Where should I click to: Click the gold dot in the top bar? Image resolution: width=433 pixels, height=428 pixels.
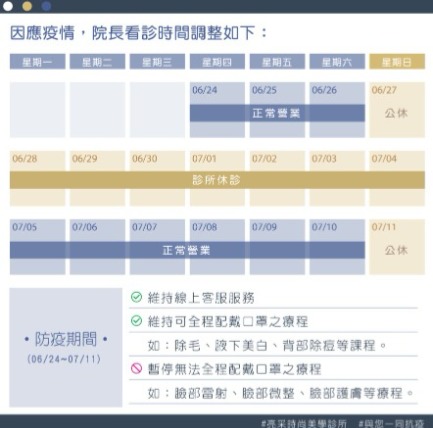coord(27,6)
